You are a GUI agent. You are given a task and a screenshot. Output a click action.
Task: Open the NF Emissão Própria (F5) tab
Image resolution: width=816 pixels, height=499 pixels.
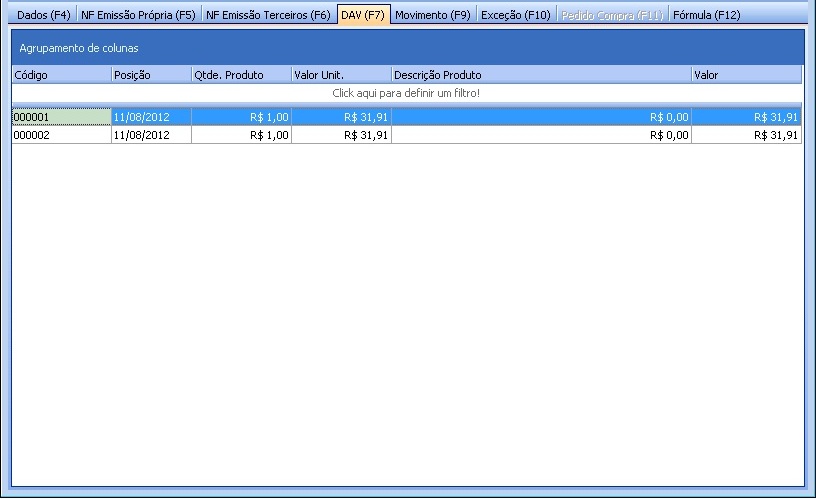point(138,15)
